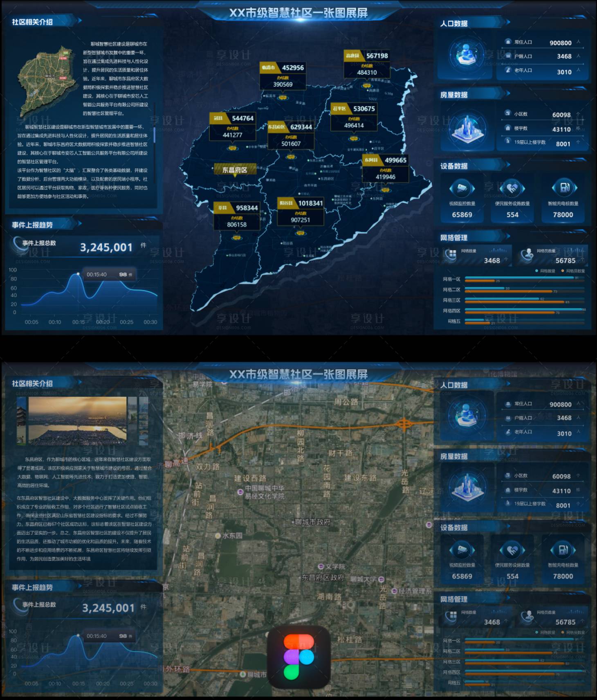Click 文学院 point marker on satellite map
597x700 pixels.
click(x=321, y=567)
